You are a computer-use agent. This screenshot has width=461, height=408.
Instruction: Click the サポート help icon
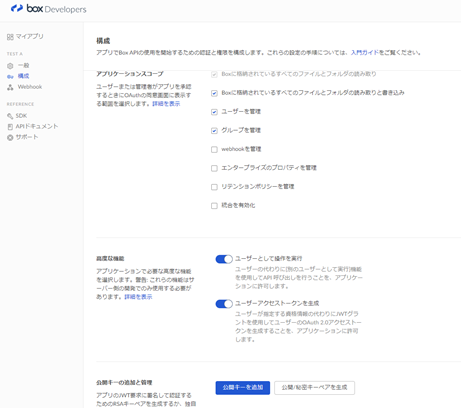coord(10,137)
